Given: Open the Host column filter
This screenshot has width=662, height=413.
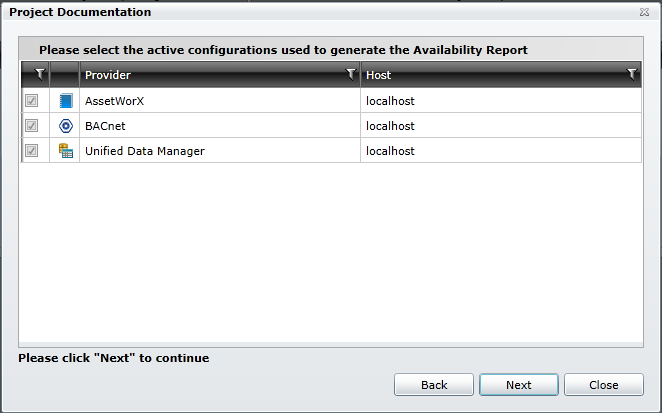Looking at the screenshot, I should tap(631, 74).
